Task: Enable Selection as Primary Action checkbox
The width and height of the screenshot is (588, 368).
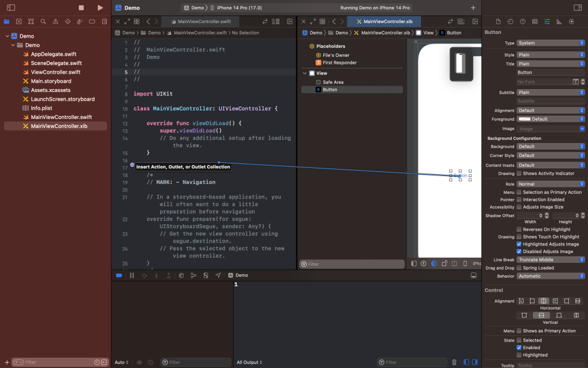Action: pos(519,192)
